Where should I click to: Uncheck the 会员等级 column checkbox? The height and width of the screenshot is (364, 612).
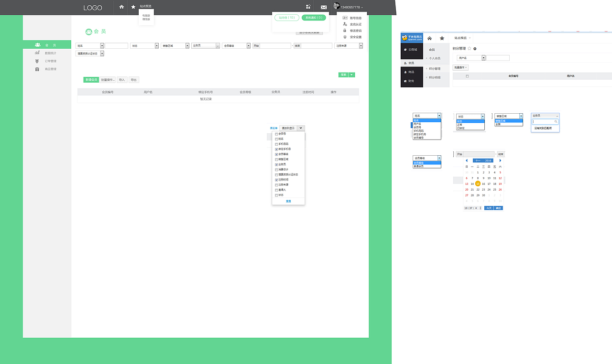pos(276,154)
